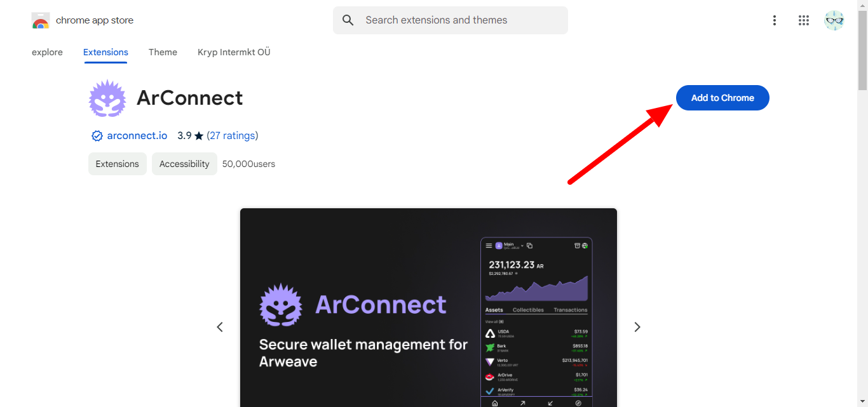
Task: Select the Extensions tab
Action: [x=105, y=52]
